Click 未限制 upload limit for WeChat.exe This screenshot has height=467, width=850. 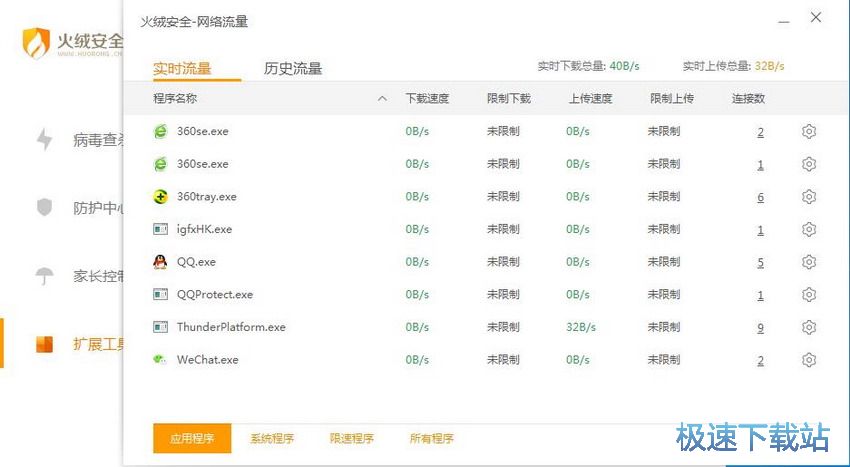(x=664, y=360)
